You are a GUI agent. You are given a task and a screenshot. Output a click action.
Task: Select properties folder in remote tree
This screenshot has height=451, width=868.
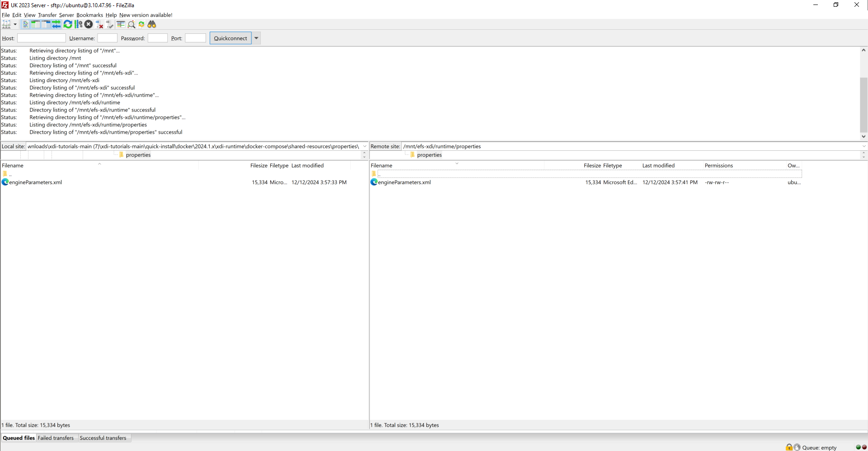[x=429, y=155]
